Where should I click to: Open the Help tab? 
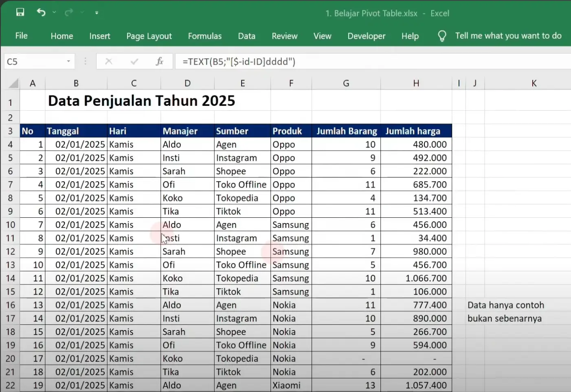pyautogui.click(x=410, y=36)
